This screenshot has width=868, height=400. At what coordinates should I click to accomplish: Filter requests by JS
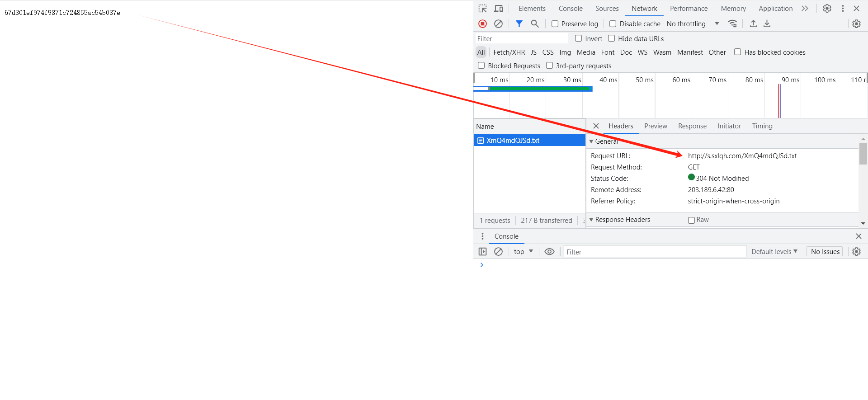[x=533, y=52]
